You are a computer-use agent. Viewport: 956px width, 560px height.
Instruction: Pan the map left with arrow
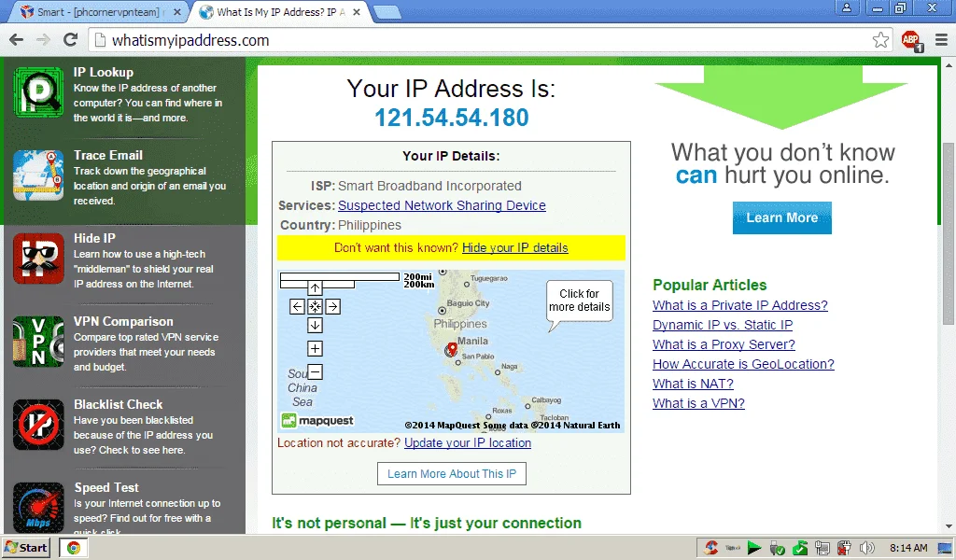[297, 306]
